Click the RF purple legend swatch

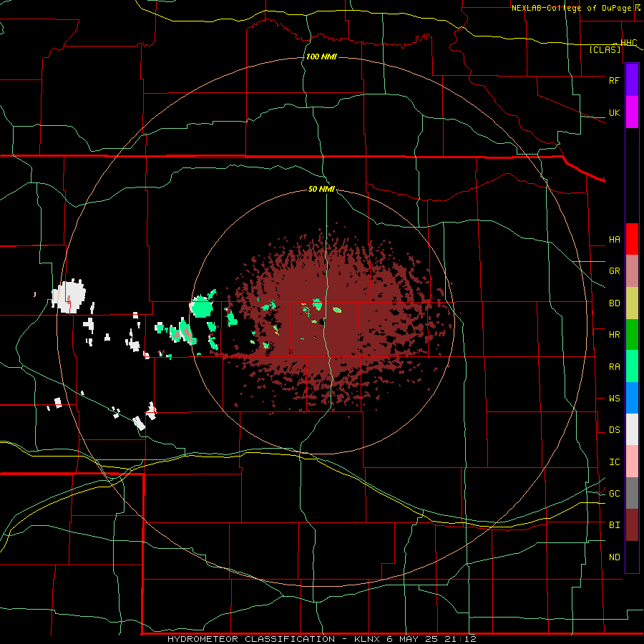[632, 80]
